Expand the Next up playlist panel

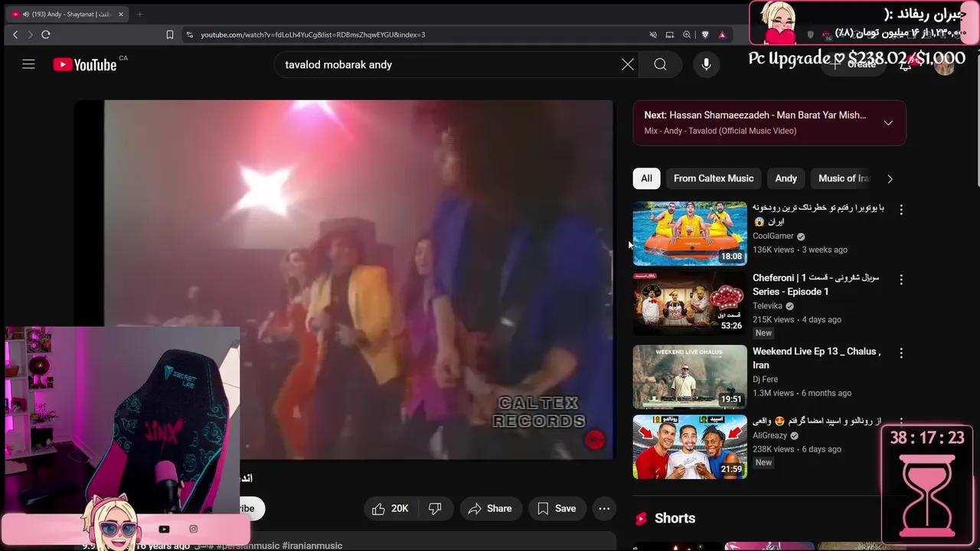click(x=888, y=122)
